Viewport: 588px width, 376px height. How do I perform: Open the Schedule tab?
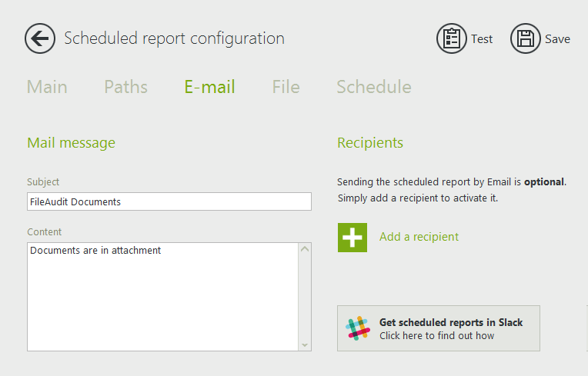(x=373, y=87)
